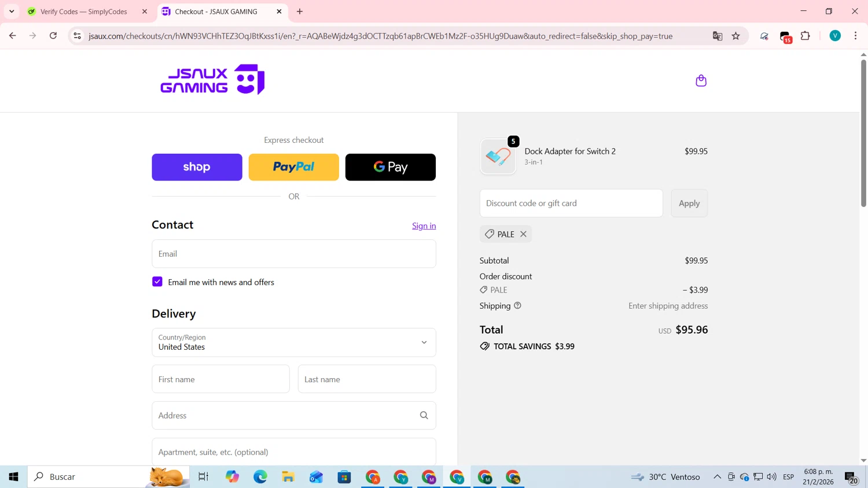Go forward to the next page
The width and height of the screenshot is (868, 488).
[33, 36]
